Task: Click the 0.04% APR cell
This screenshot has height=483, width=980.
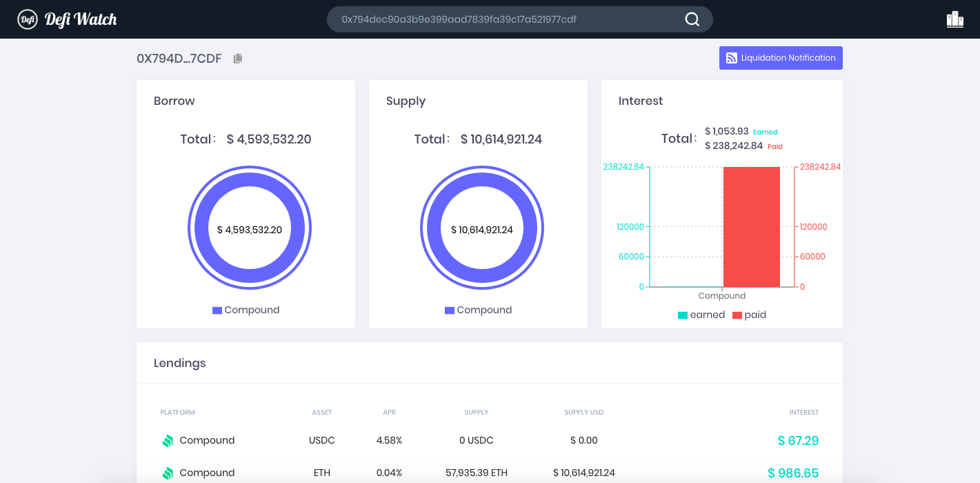Action: pyautogui.click(x=389, y=473)
